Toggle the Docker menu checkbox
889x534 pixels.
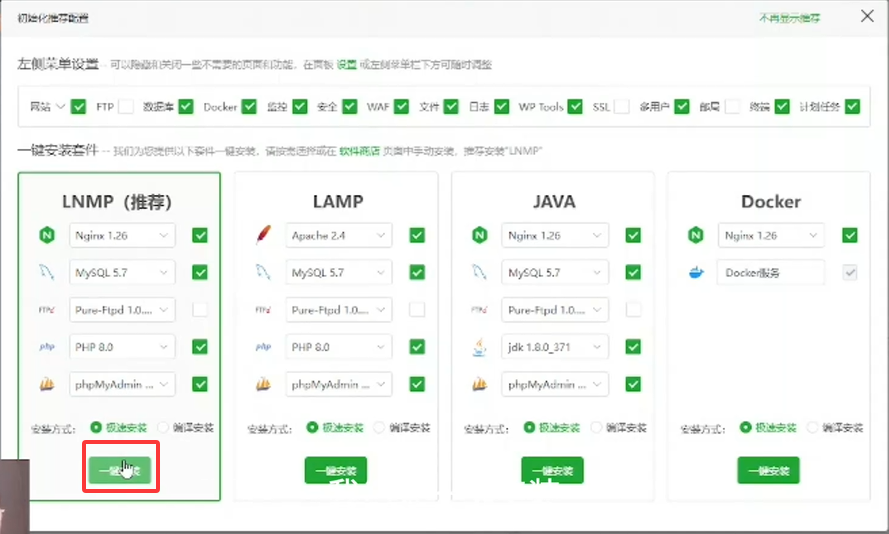tap(249, 107)
